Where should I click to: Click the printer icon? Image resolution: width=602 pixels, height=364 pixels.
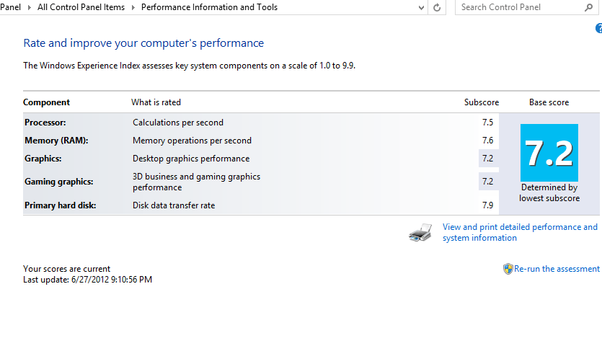point(420,232)
